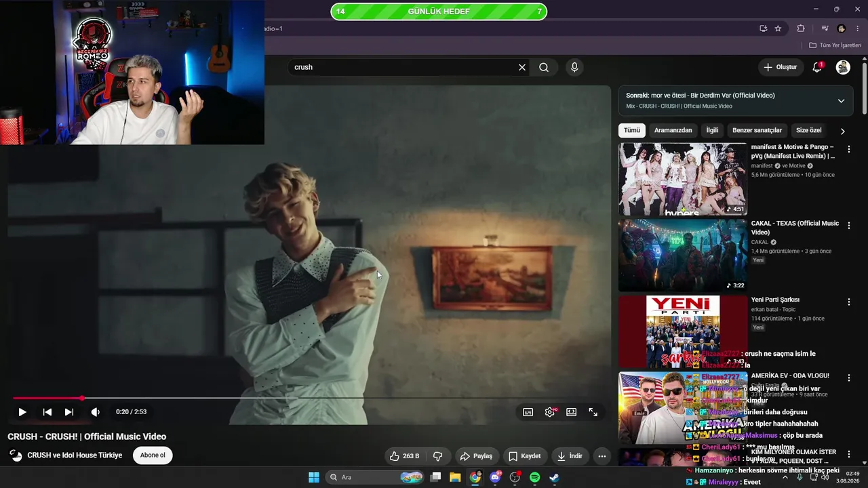The width and height of the screenshot is (868, 488).
Task: Open the Yeni Parti Şarkısı video thumbnail
Action: coord(683,332)
